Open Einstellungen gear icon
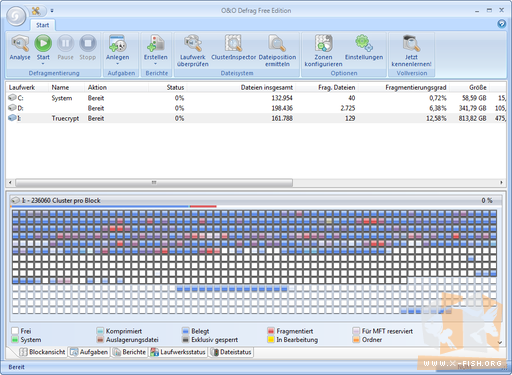512x375 pixels. [x=364, y=43]
